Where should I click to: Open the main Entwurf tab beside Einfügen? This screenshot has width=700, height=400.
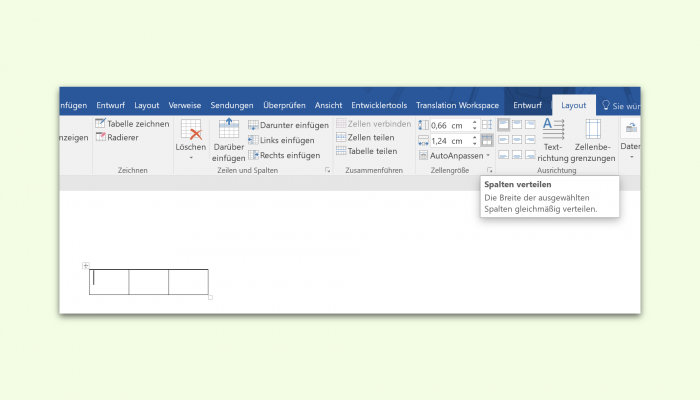(110, 105)
